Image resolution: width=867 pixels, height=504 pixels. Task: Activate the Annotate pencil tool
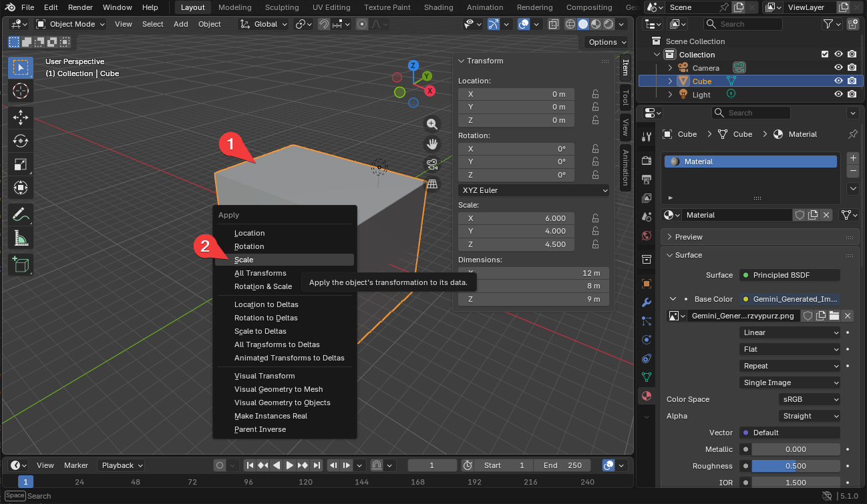click(21, 215)
